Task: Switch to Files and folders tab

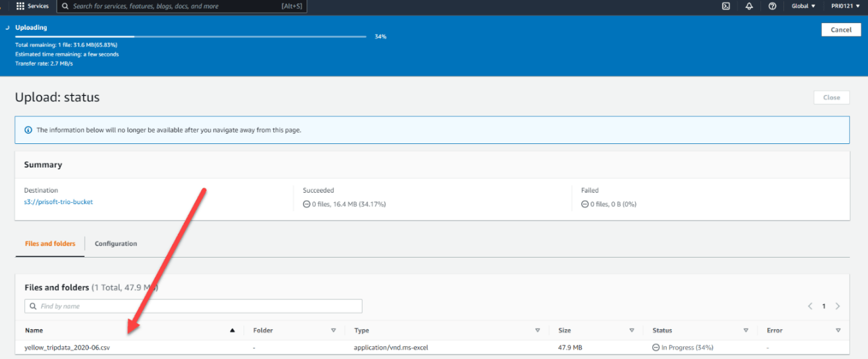Action: coord(50,244)
